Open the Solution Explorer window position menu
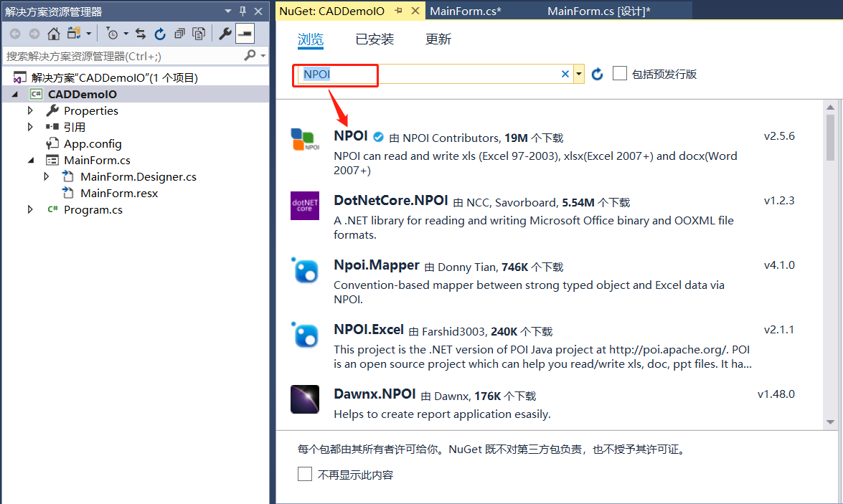Image resolution: width=843 pixels, height=504 pixels. point(228,11)
